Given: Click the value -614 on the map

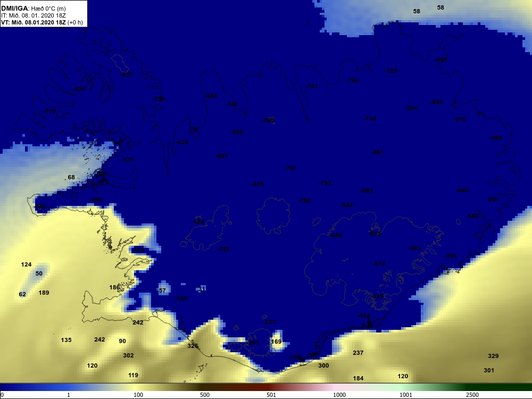Looking at the screenshot, I should click(x=379, y=263).
